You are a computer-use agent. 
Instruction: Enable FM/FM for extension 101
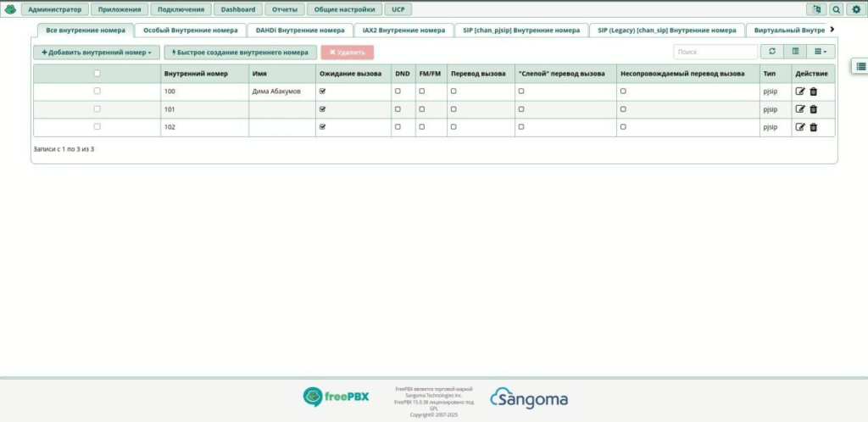(422, 109)
